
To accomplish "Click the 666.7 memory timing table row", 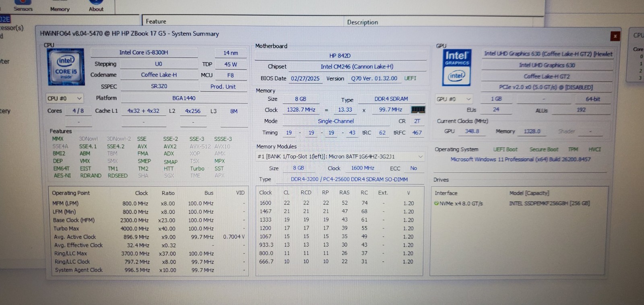I will [337, 261].
